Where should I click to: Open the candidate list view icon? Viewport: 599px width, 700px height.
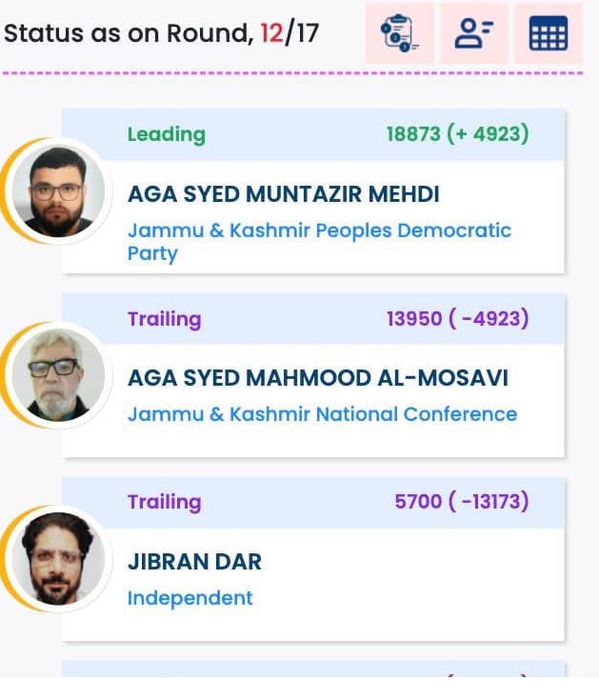(473, 34)
